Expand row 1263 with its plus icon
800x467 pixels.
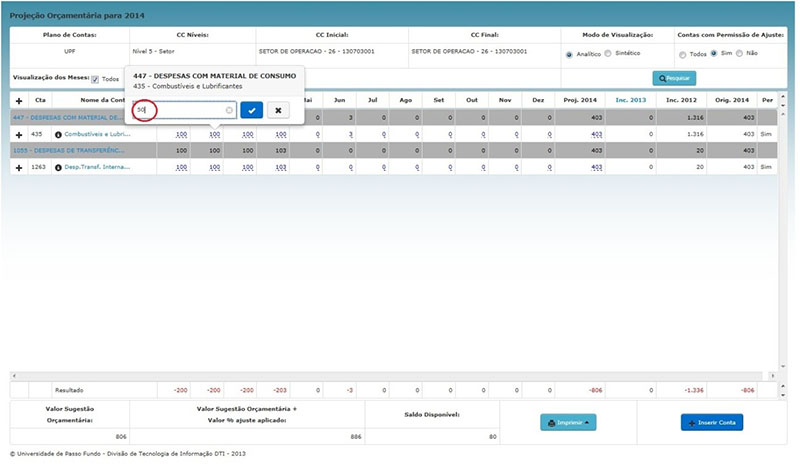click(19, 167)
